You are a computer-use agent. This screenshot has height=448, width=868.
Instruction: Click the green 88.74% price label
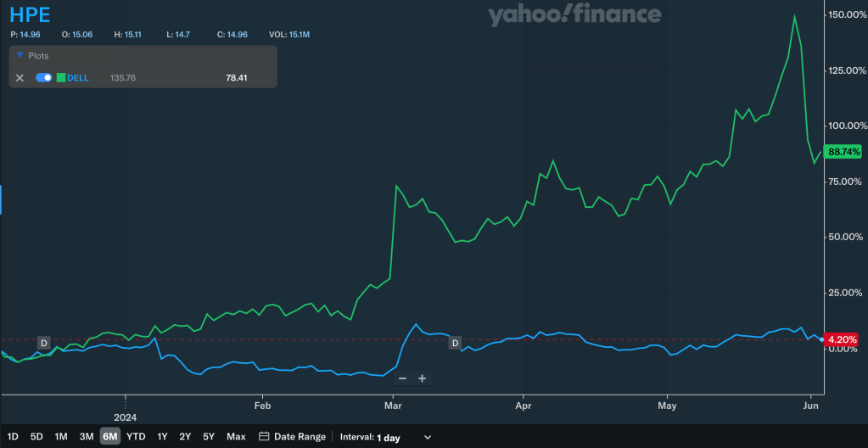pyautogui.click(x=844, y=152)
